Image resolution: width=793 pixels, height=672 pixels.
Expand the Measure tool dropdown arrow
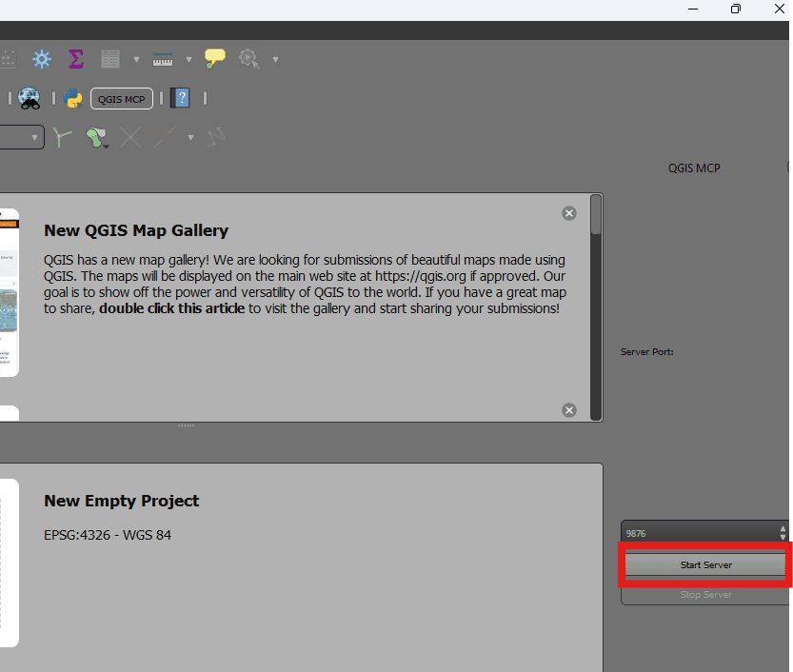coord(189,59)
